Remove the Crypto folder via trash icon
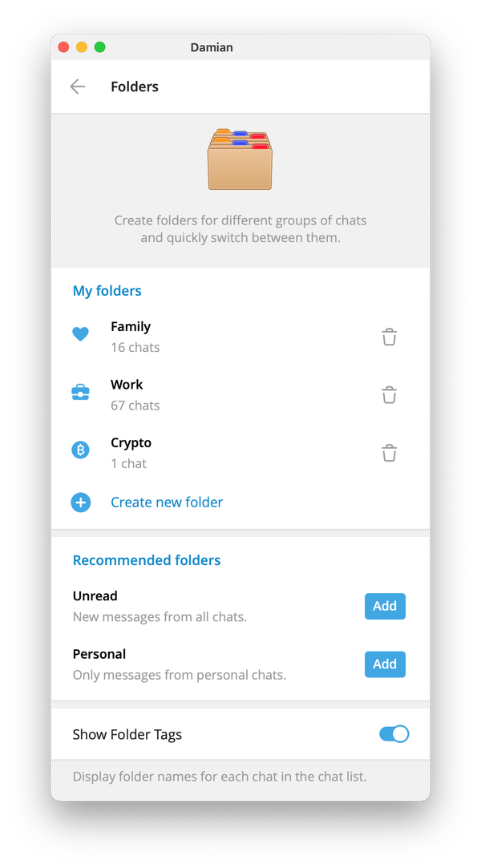 pos(390,453)
